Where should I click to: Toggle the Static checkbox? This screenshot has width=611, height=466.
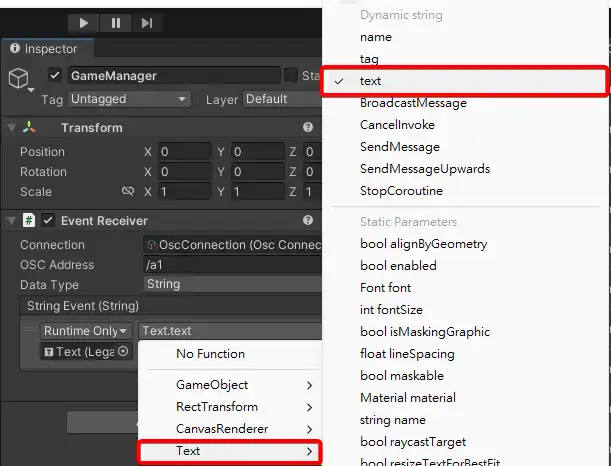[x=291, y=76]
